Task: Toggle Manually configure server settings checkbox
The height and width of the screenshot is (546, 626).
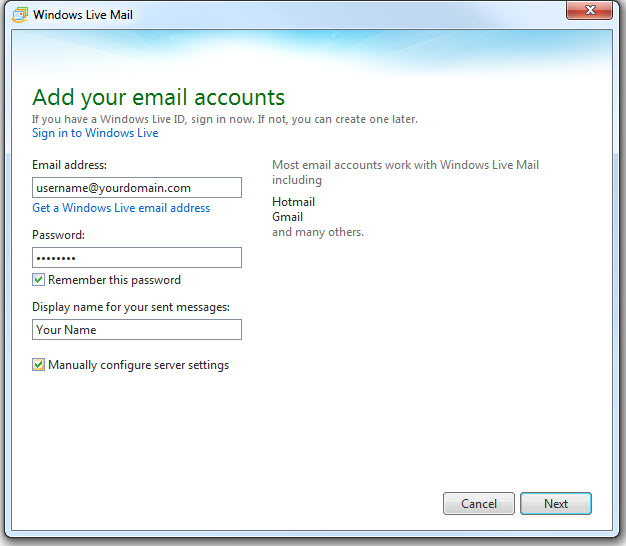Action: (x=38, y=365)
